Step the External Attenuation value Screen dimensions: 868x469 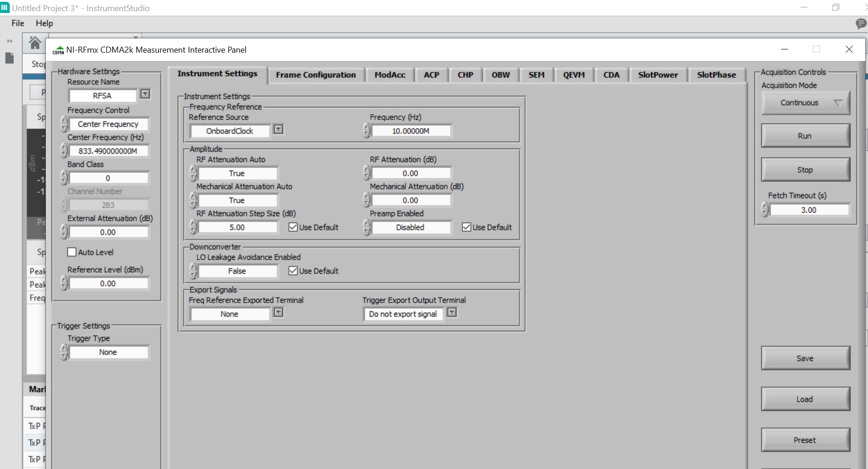[x=64, y=232]
